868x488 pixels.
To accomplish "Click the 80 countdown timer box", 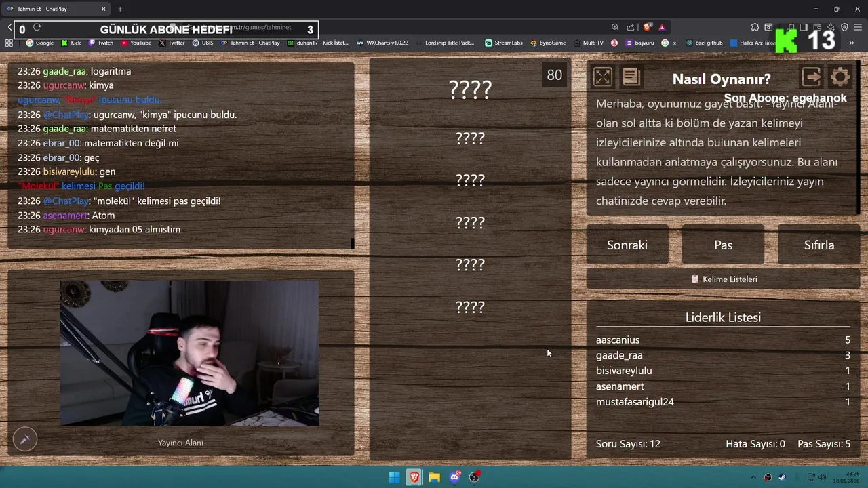I will [555, 75].
